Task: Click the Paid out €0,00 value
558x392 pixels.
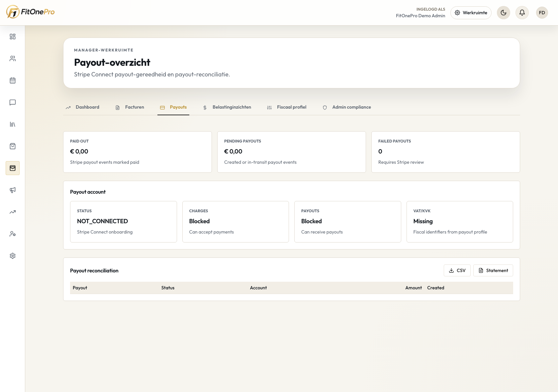Action: coord(79,151)
